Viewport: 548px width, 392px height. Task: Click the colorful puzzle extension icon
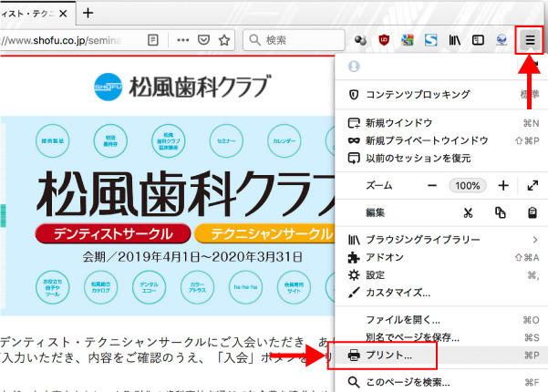(408, 40)
